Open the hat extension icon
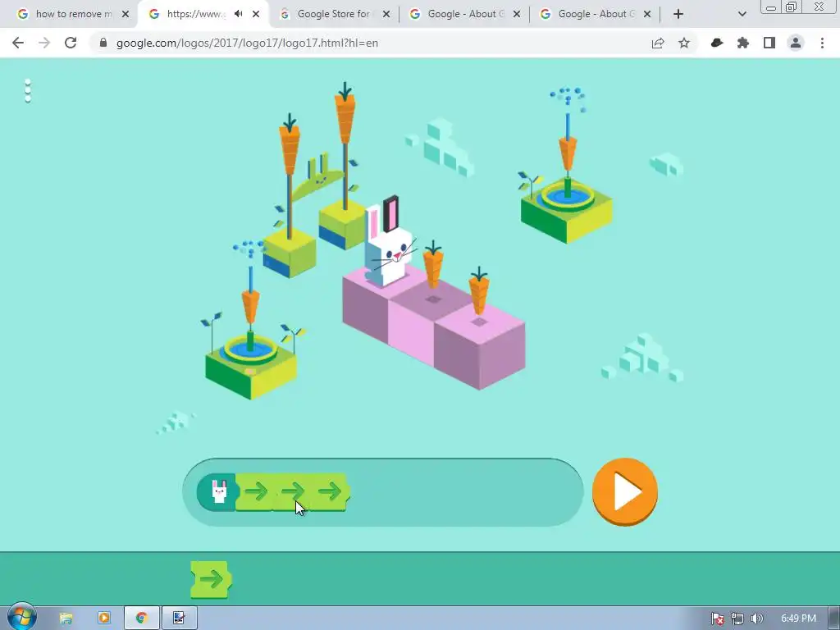The height and width of the screenshot is (630, 840). pos(717,43)
